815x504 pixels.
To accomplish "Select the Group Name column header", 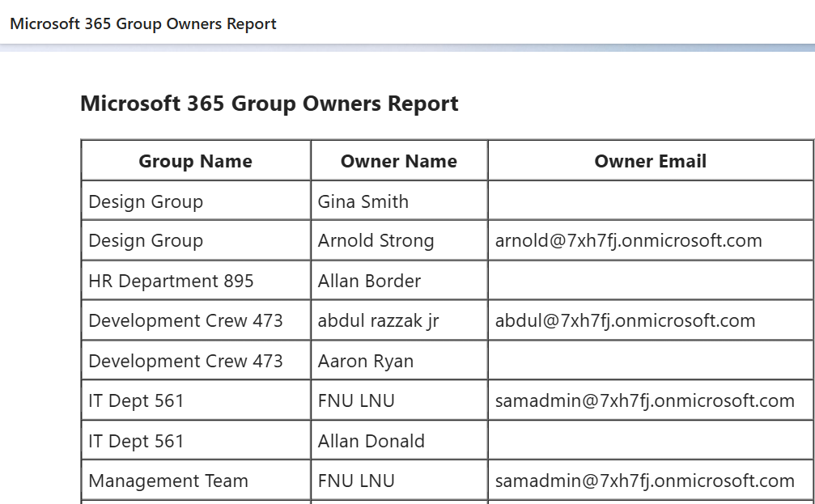I will (195, 161).
